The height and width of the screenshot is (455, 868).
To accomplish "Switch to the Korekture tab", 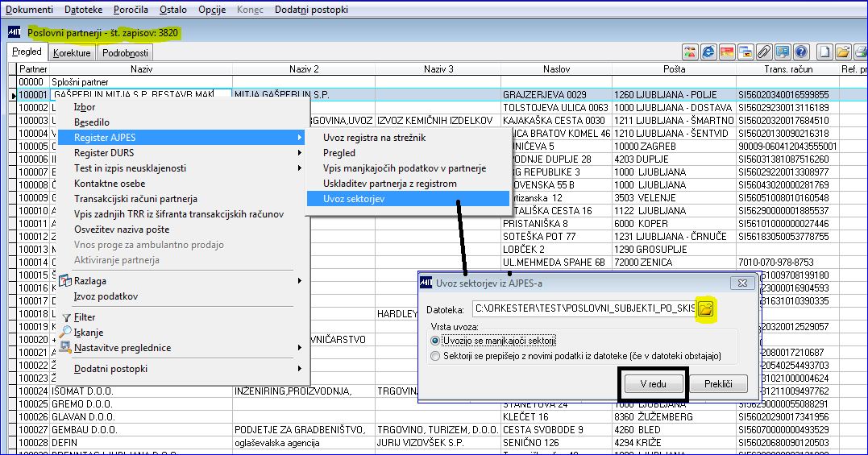I will (72, 53).
